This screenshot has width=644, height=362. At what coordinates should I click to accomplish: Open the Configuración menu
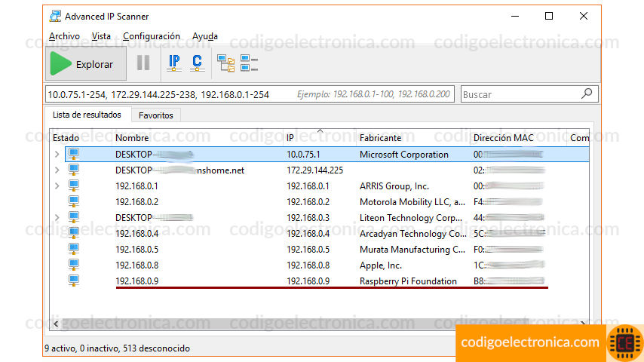[151, 36]
